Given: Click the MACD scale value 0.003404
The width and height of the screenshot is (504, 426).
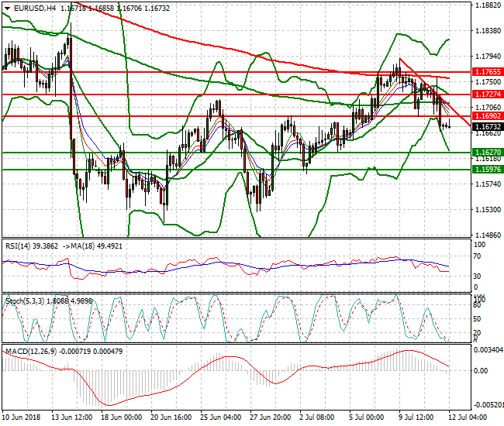Looking at the screenshot, I should pos(488,350).
